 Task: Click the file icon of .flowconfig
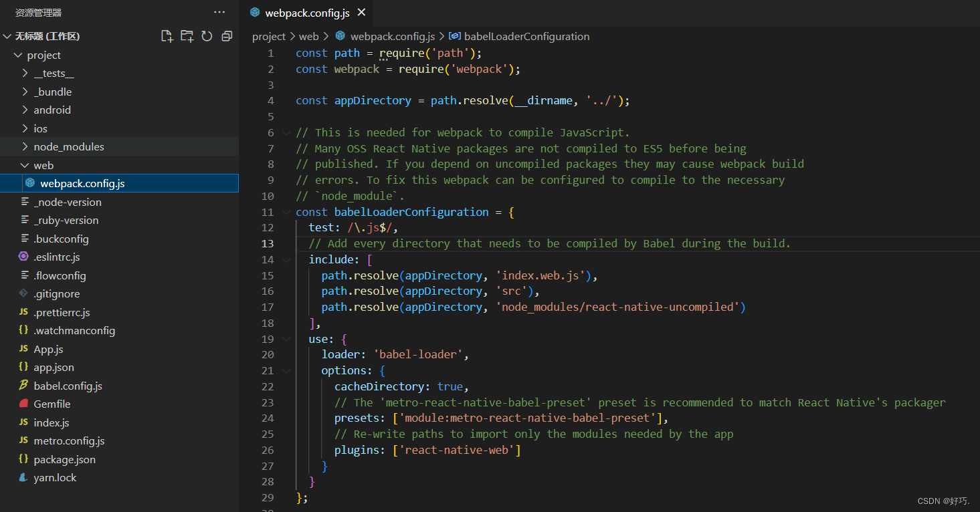[x=25, y=275]
